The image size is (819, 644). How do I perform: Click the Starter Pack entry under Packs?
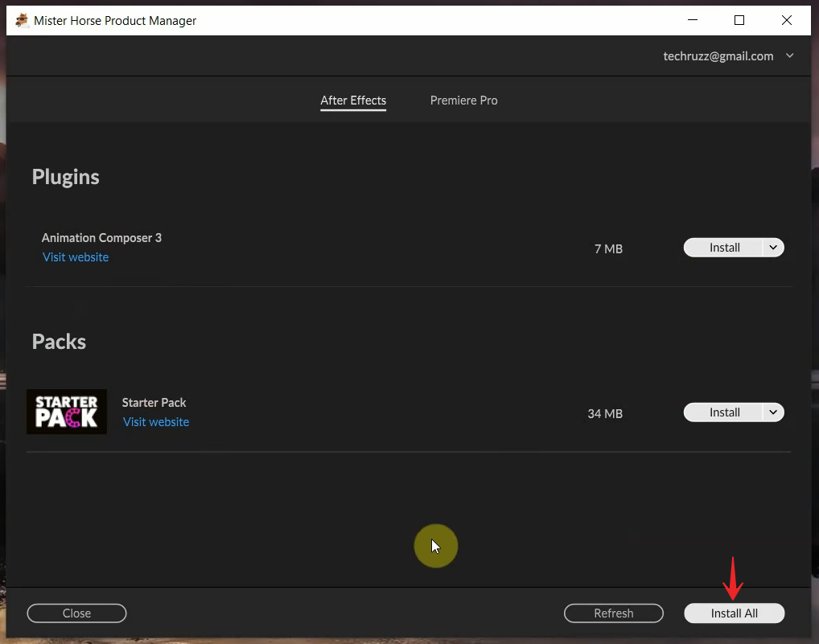(154, 402)
